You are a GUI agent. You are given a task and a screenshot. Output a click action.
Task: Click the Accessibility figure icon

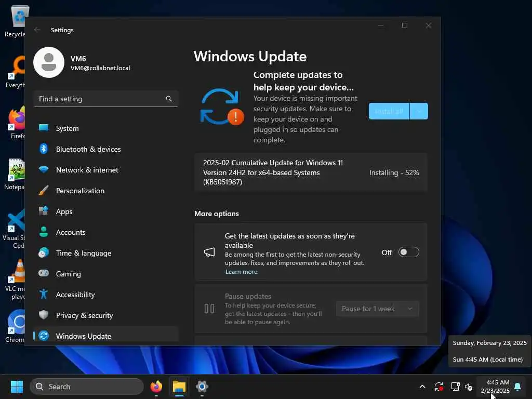pos(44,294)
